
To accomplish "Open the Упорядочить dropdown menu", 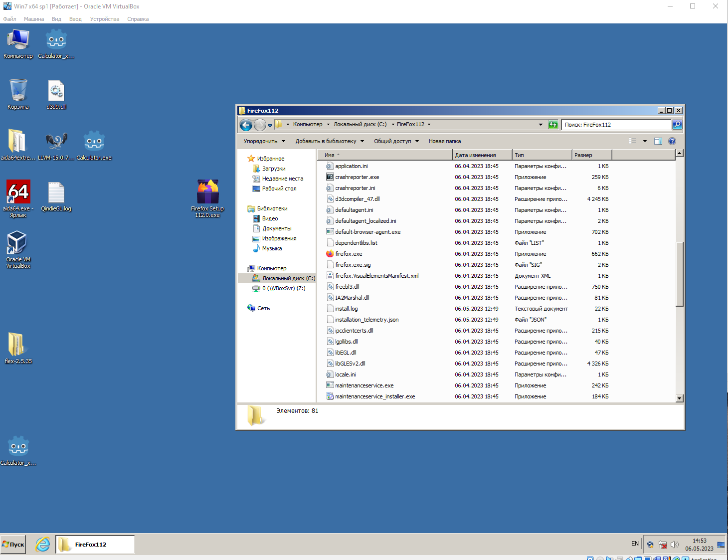I will (x=264, y=141).
